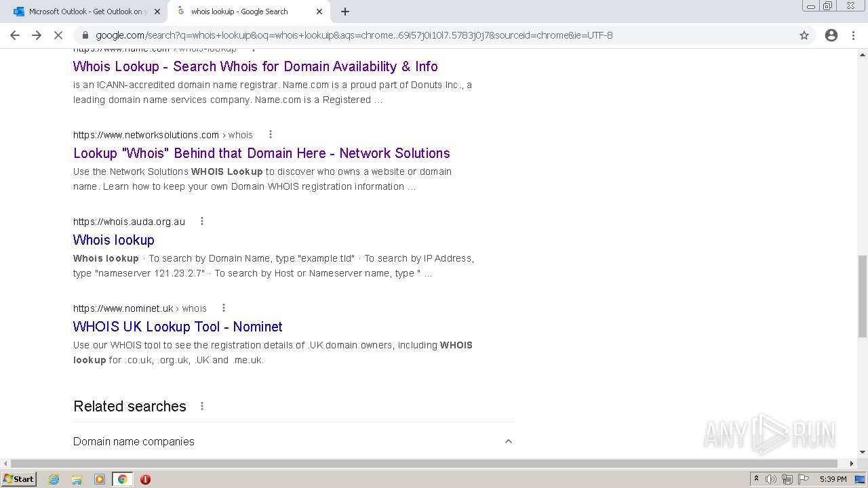
Task: Open the Chrome profile avatar menu
Action: (x=831, y=35)
